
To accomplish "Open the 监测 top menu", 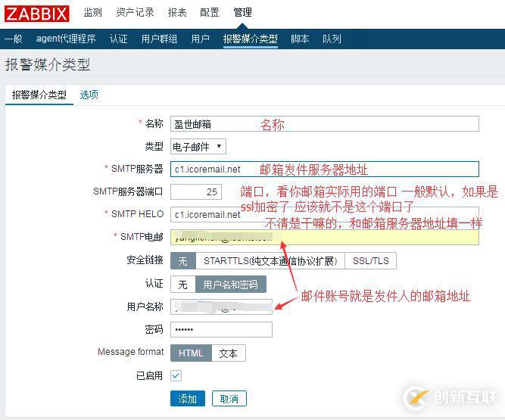I will pos(93,13).
